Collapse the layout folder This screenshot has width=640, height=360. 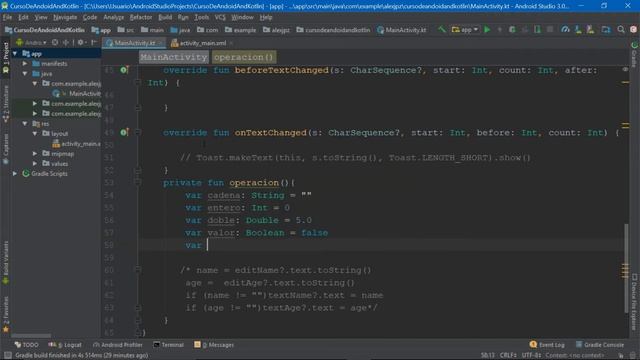(x=35, y=133)
